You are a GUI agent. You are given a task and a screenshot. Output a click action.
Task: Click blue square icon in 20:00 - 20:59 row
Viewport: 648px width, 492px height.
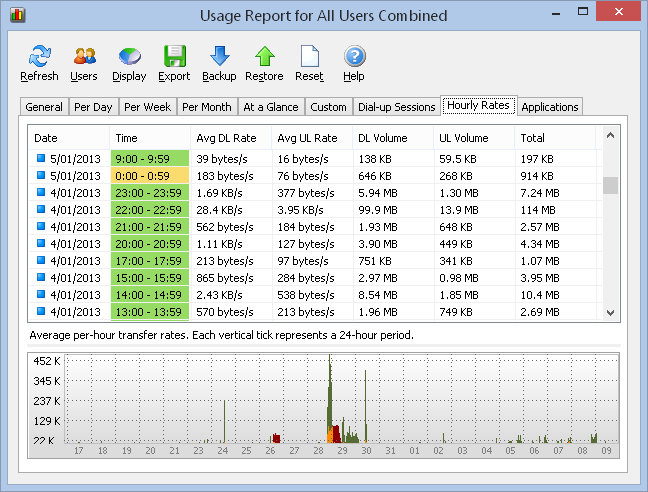click(x=40, y=243)
